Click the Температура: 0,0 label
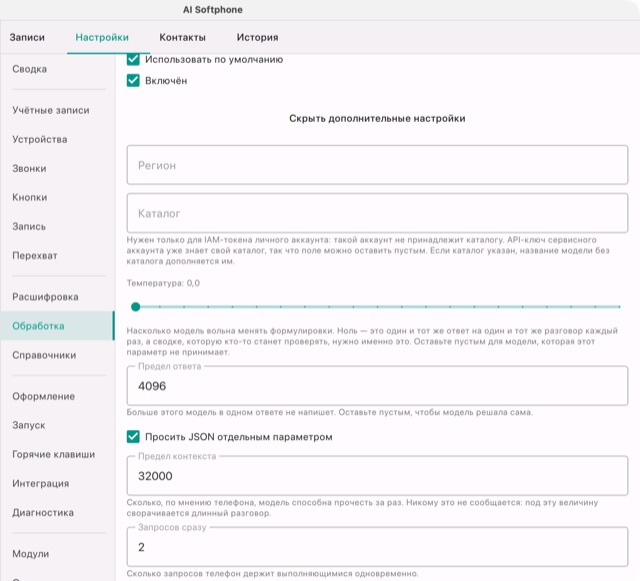The image size is (640, 581). coord(163,283)
